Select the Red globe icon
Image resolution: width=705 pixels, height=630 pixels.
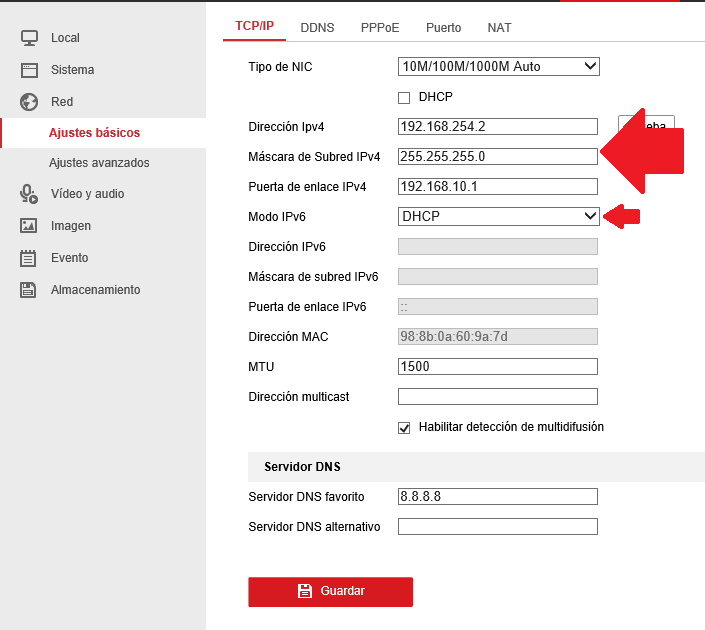pos(29,102)
